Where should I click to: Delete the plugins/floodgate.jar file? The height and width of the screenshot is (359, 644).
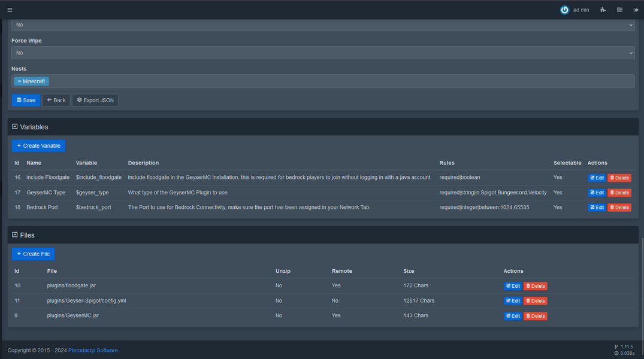(x=535, y=285)
